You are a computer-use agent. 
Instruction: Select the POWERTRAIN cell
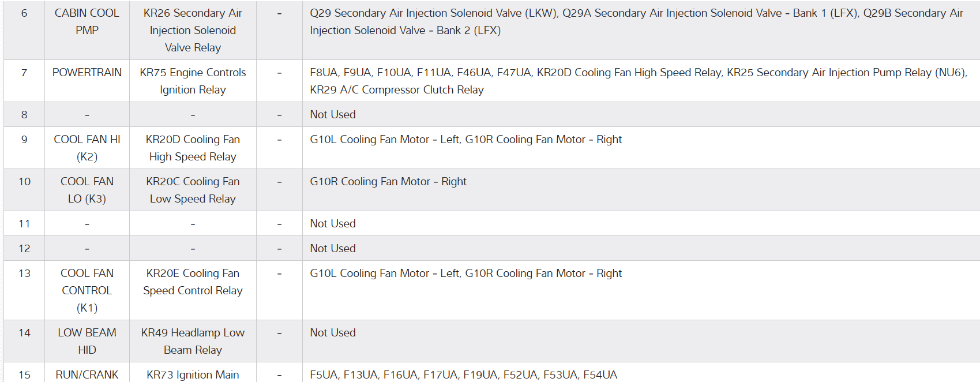(x=87, y=73)
